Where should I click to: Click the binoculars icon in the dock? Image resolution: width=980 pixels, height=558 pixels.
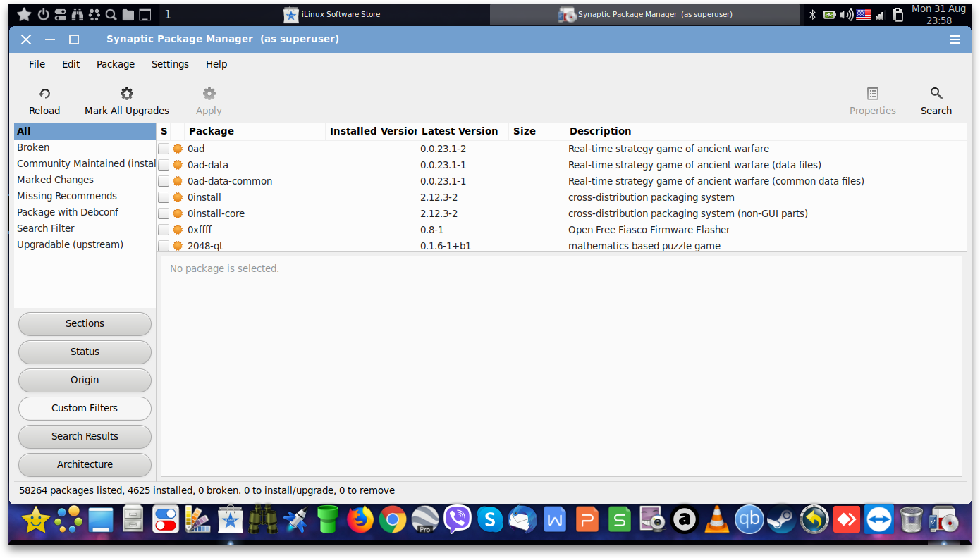263,520
